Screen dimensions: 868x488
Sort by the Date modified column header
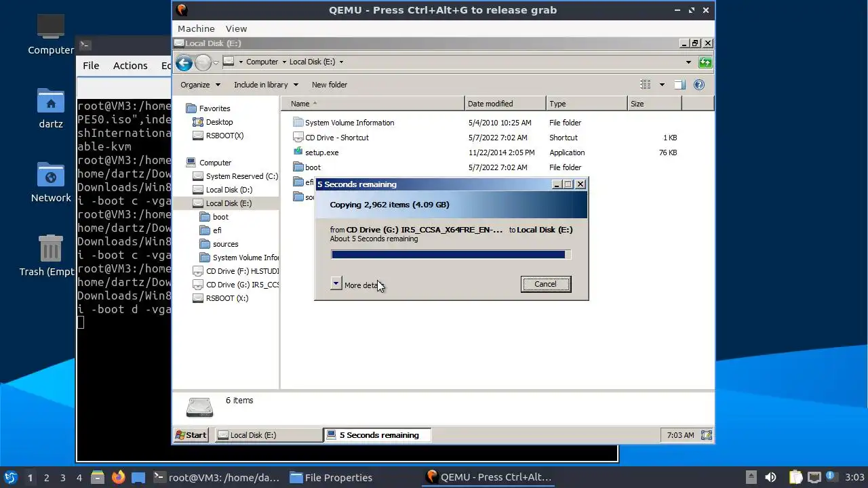(x=505, y=104)
